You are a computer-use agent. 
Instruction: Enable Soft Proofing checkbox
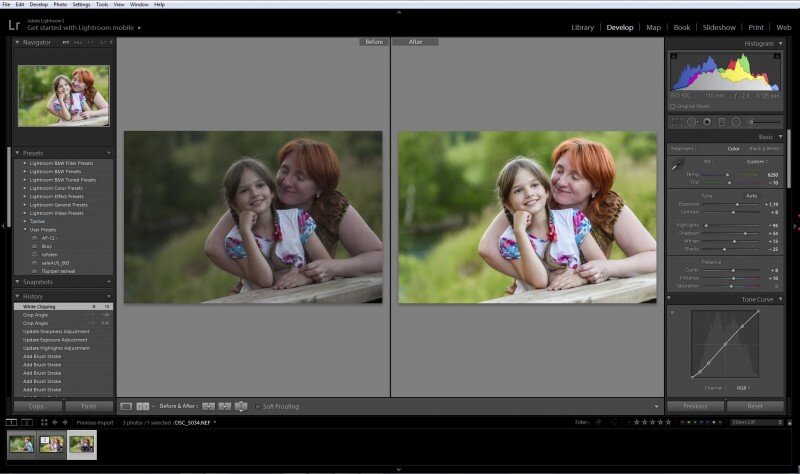(x=258, y=407)
